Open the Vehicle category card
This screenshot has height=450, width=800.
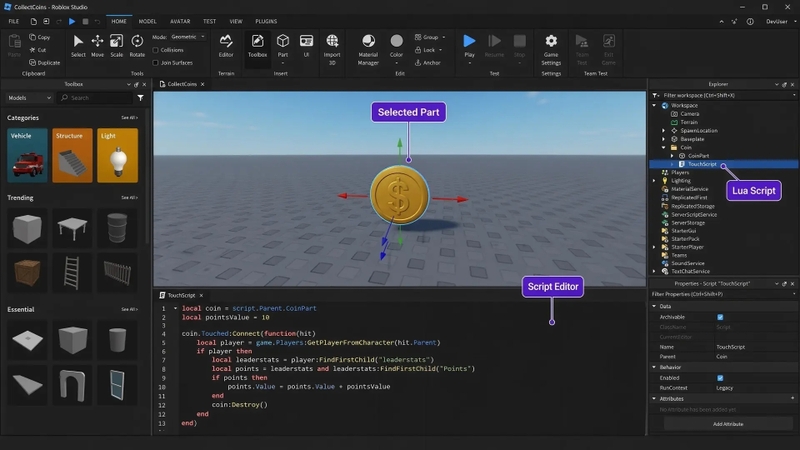[28, 156]
